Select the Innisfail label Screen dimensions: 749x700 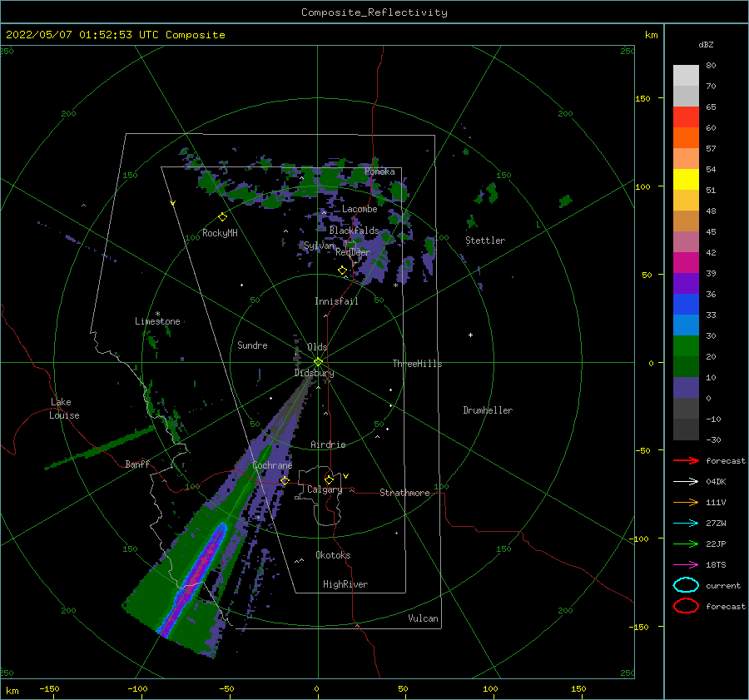point(336,301)
